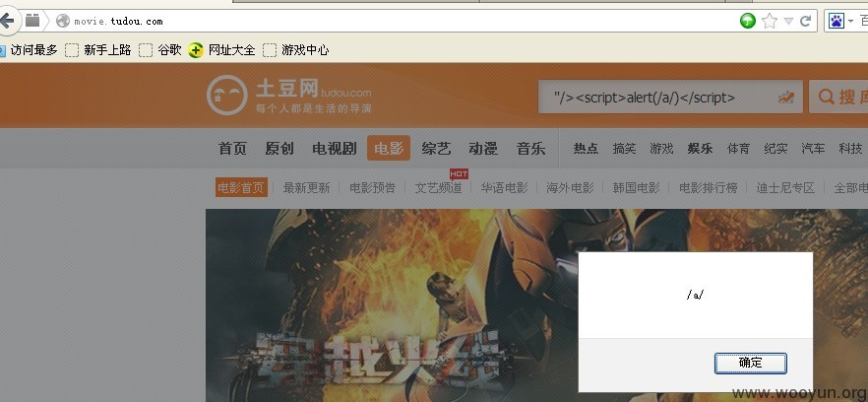This screenshot has height=402, width=868.
Task: Click the browser back arrow button
Action: click(x=8, y=21)
